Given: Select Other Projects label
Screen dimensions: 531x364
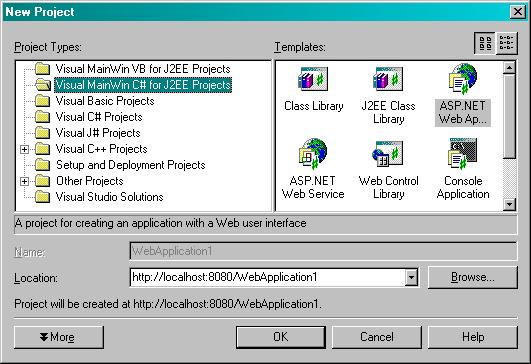Looking at the screenshot, I should (x=90, y=181).
